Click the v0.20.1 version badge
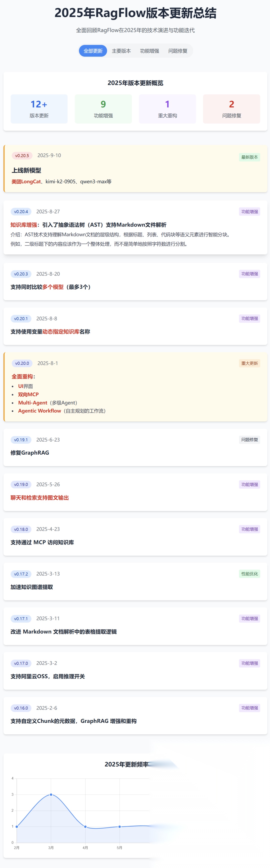The width and height of the screenshot is (270, 868). click(21, 319)
